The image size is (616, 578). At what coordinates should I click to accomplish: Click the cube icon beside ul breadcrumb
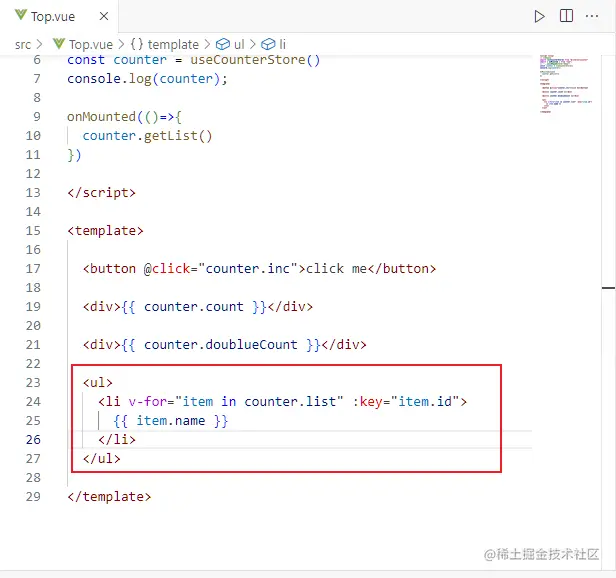coord(223,44)
